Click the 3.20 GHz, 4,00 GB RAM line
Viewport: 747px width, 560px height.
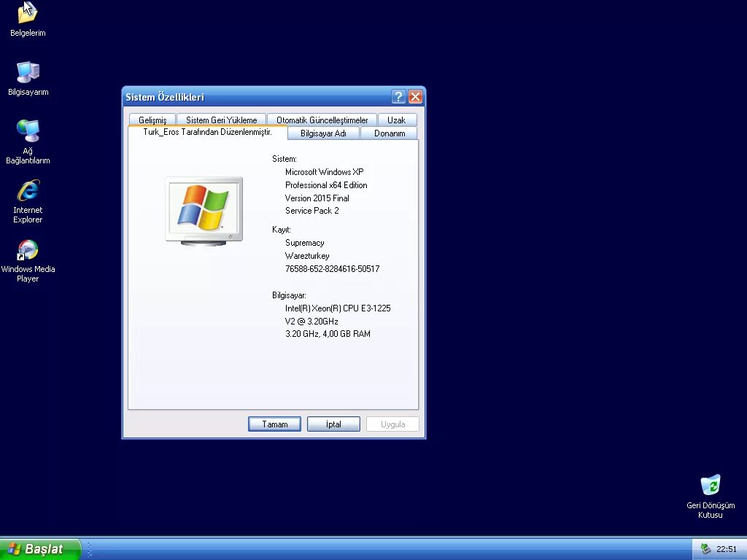328,334
